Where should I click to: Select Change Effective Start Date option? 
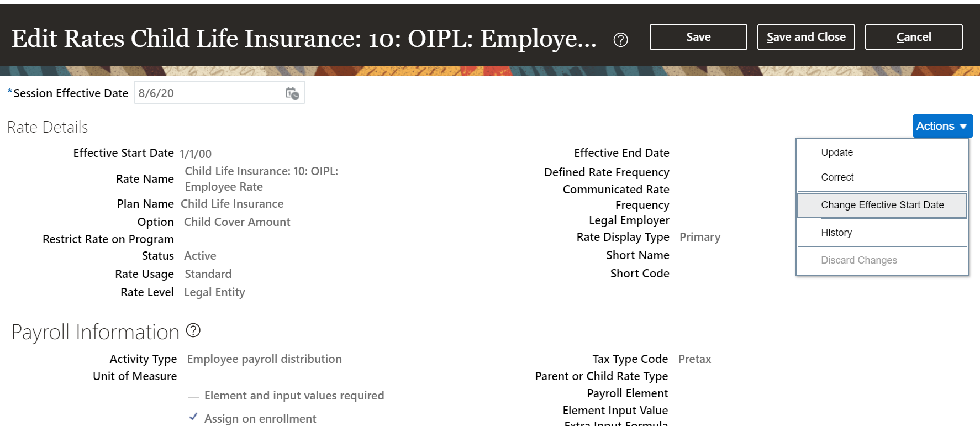coord(882,205)
